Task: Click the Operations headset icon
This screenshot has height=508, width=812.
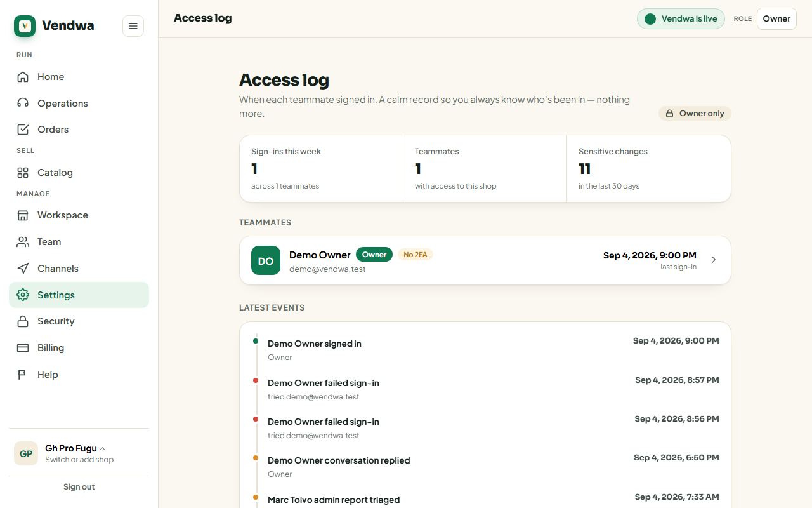Action: [x=23, y=104]
